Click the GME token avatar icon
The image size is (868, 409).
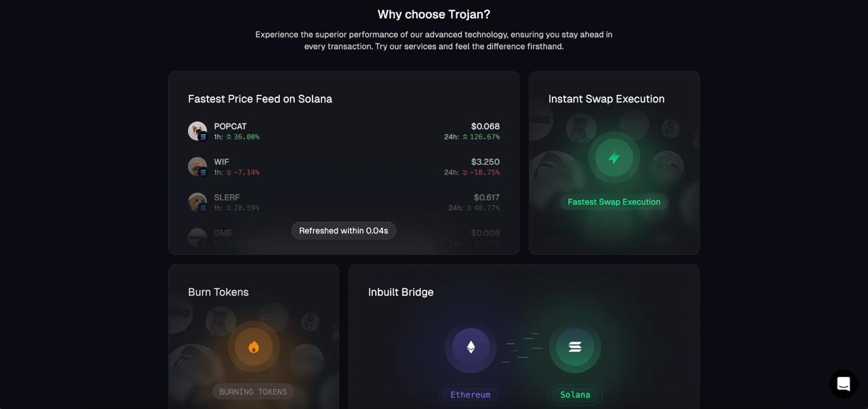click(x=197, y=237)
